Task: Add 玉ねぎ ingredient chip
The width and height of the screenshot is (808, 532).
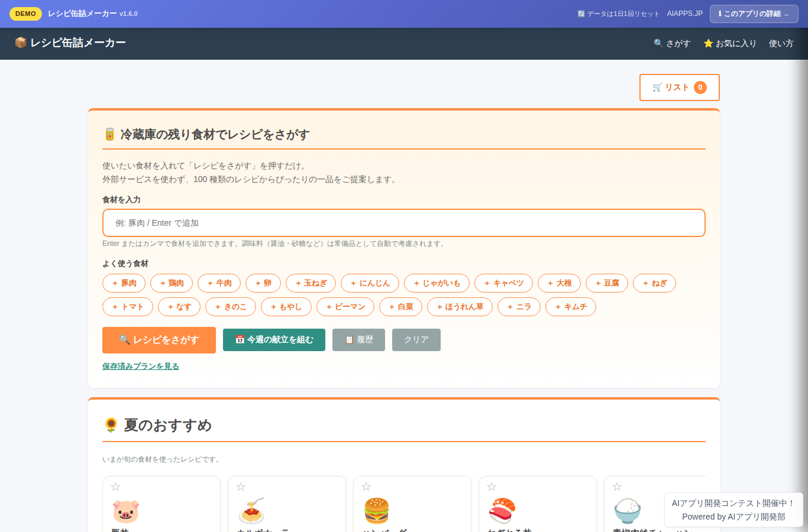Action: click(311, 283)
